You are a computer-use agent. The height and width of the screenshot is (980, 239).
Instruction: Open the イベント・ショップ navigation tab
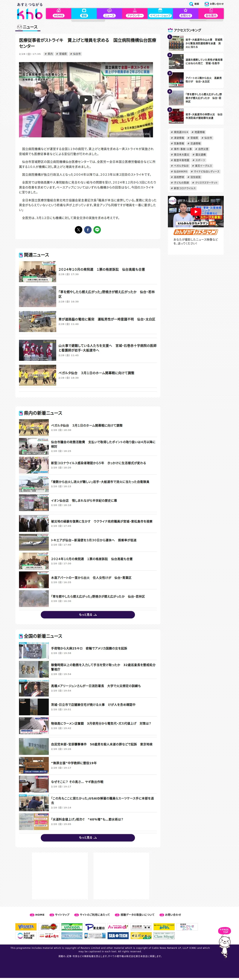point(160,13)
